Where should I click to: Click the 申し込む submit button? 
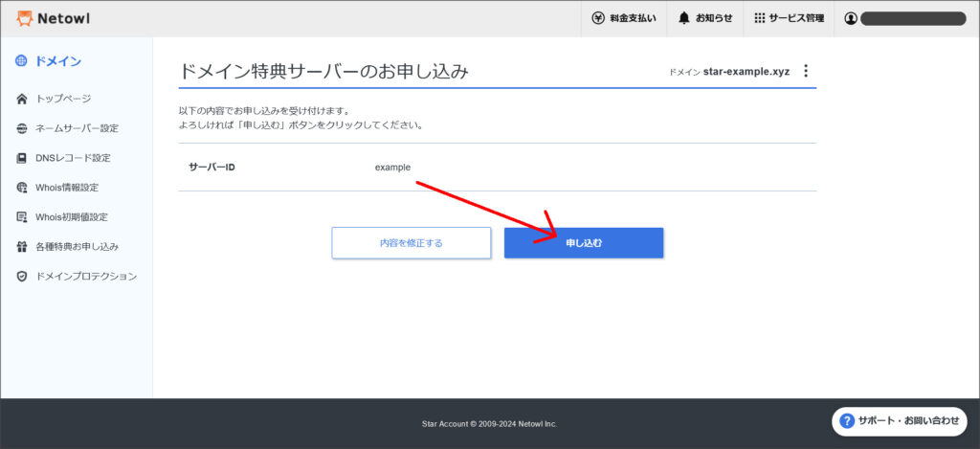coord(584,242)
